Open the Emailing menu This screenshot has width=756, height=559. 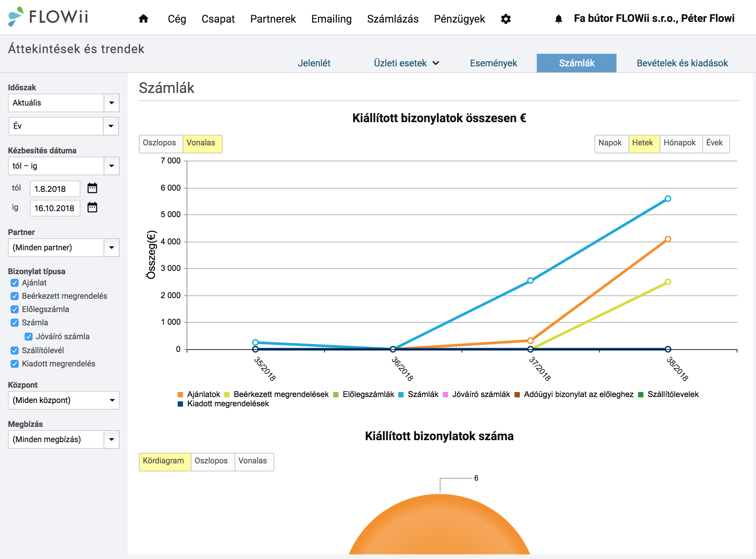click(331, 19)
